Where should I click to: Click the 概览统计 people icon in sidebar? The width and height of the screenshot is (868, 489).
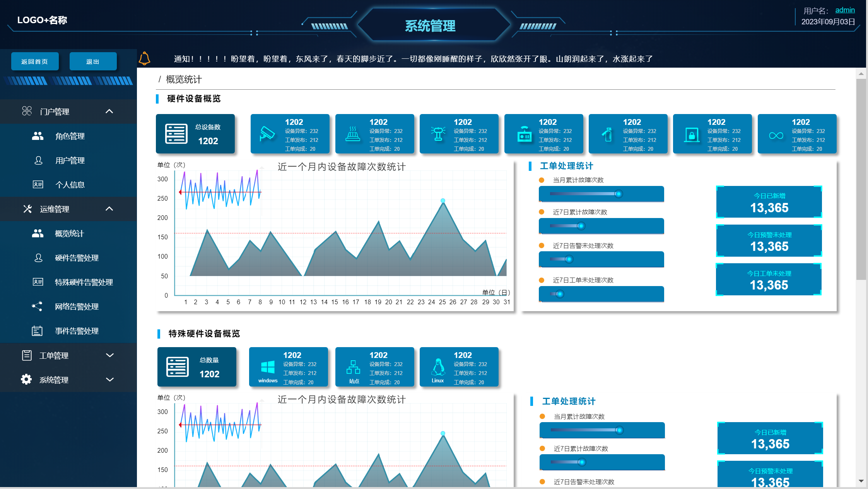point(38,233)
